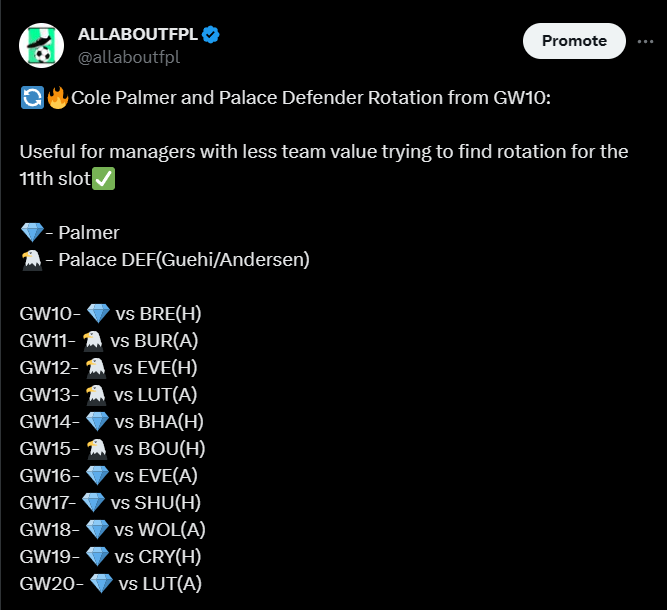Click the diamond emoji on the GW10 line
Viewport: 667px width, 610px height.
tap(98, 314)
